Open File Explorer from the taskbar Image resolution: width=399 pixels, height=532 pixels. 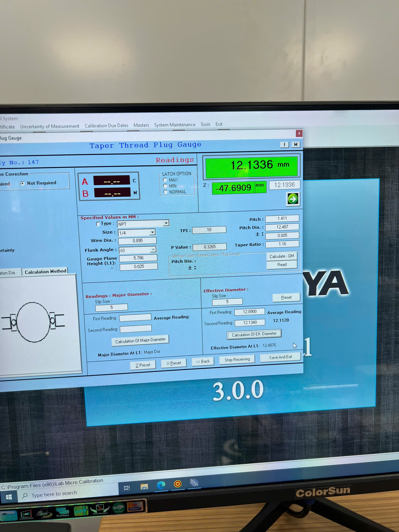[x=144, y=487]
